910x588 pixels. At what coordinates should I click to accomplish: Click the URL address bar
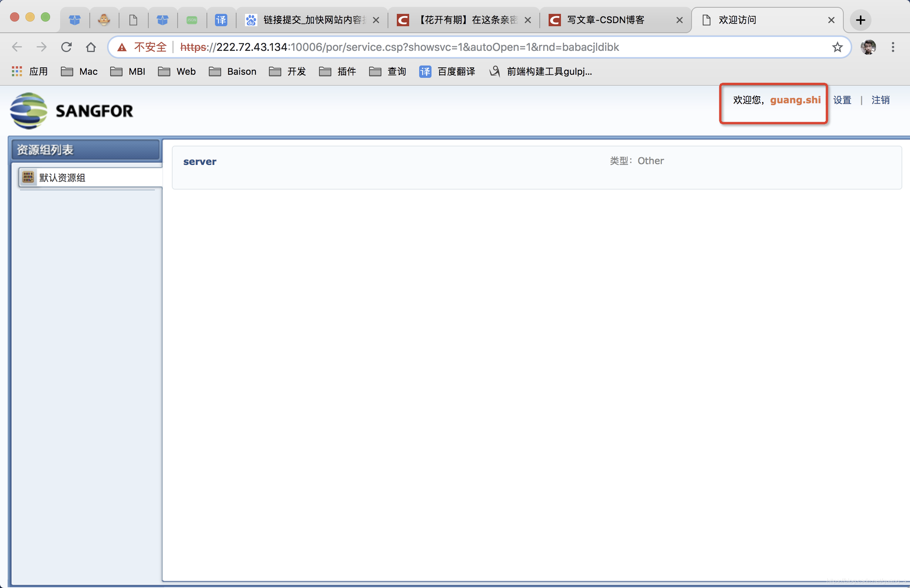click(x=462, y=47)
